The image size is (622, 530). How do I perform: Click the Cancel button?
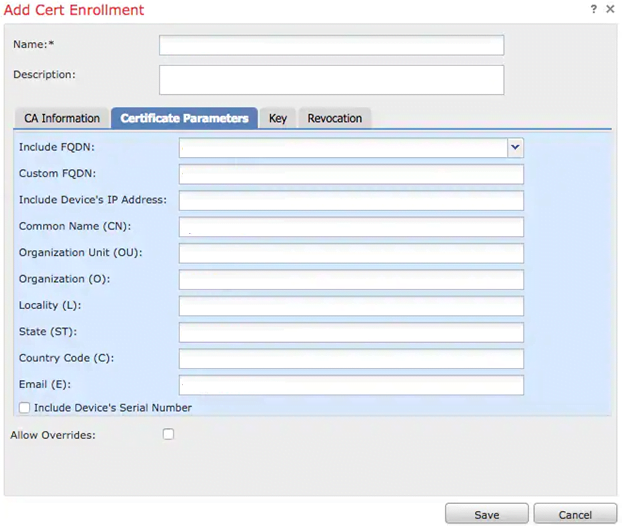pos(575,515)
